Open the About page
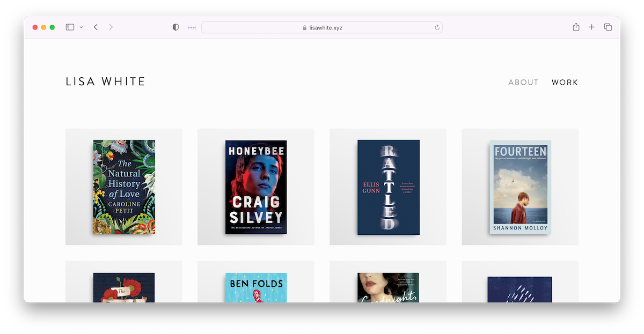The image size is (644, 334). click(x=523, y=83)
